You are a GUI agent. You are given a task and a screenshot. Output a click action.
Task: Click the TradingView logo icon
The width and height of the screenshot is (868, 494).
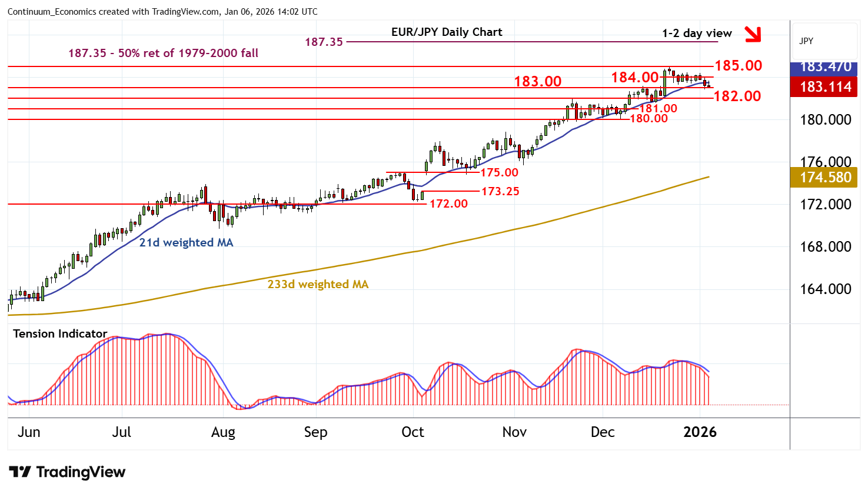pos(20,472)
